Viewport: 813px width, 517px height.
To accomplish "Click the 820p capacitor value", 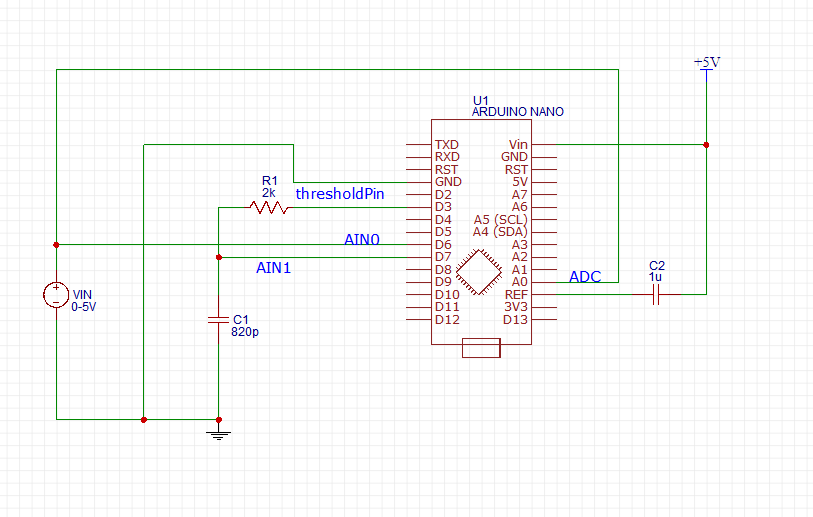I will (245, 331).
